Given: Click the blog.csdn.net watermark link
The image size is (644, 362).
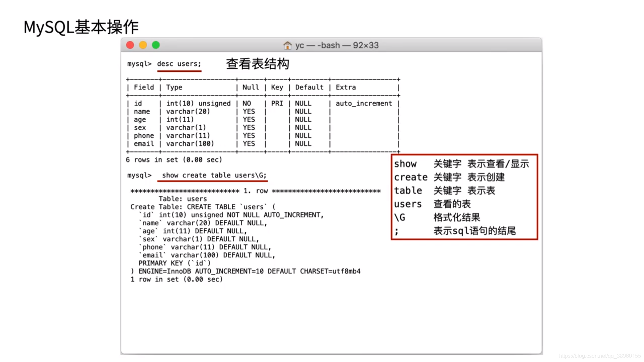Looking at the screenshot, I should click(x=600, y=356).
